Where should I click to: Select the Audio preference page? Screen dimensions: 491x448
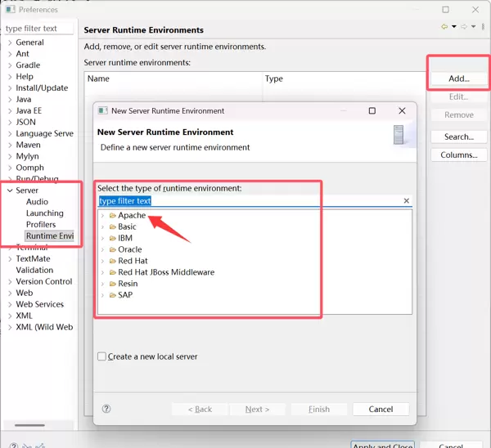coord(37,202)
